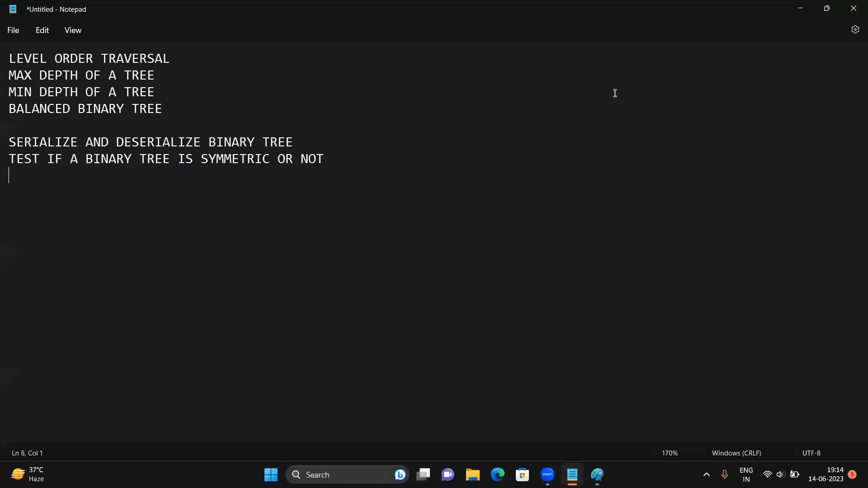
Task: Open Notepad settings gear icon
Action: (x=855, y=30)
